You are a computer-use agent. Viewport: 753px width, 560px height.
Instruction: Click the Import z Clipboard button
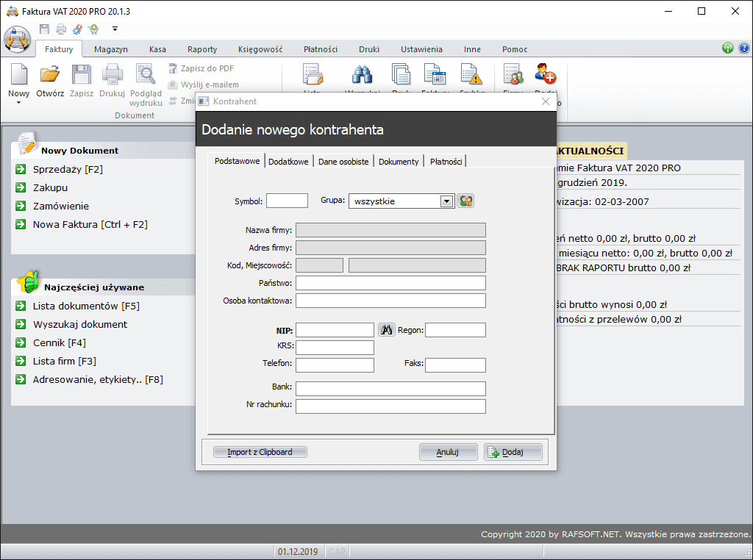(260, 452)
